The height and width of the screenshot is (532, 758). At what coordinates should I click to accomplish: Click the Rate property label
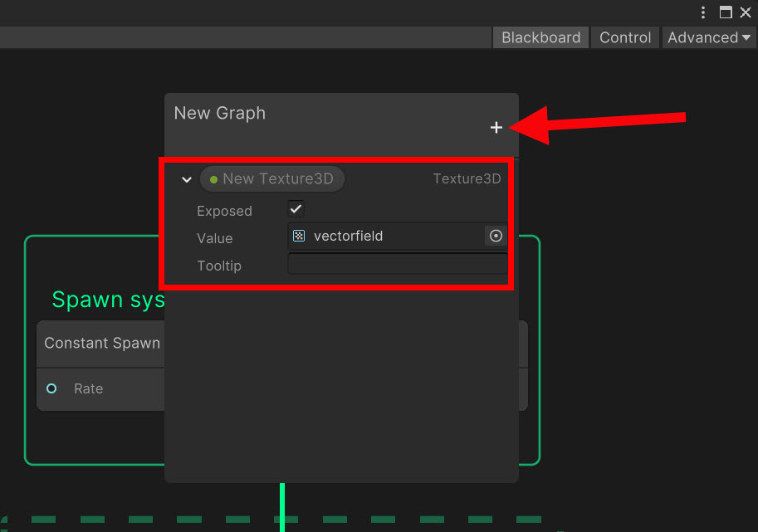[89, 388]
